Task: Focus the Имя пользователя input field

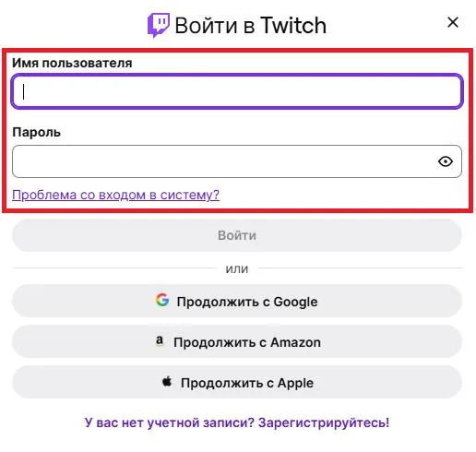Action: (x=237, y=91)
